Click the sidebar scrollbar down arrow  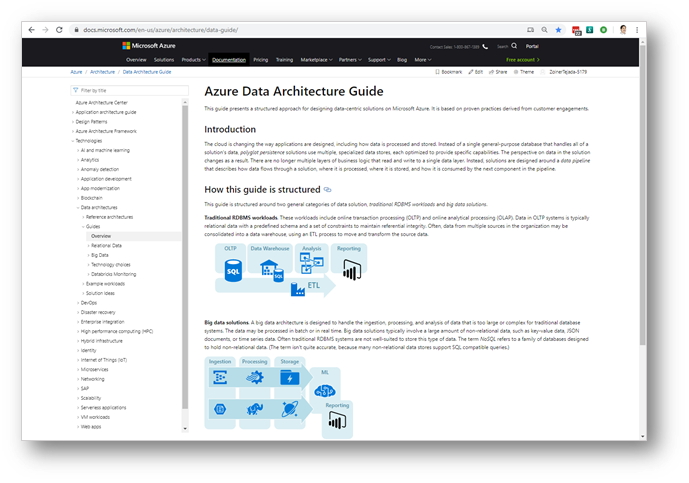click(x=185, y=428)
